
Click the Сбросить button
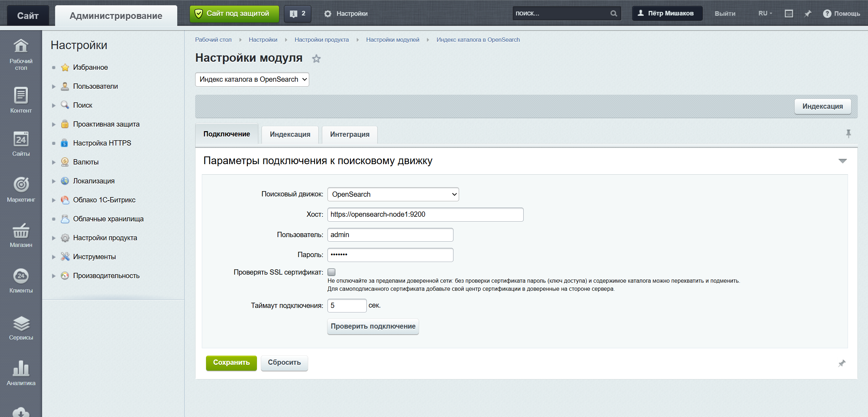point(284,363)
